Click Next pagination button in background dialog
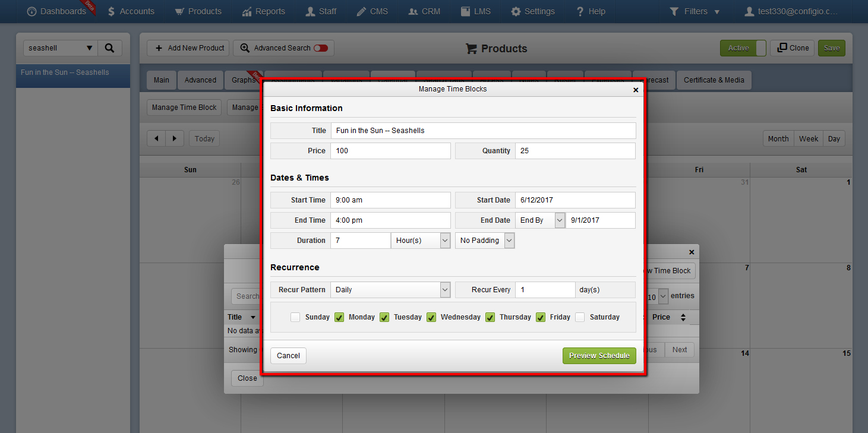Image resolution: width=868 pixels, height=433 pixels. click(x=680, y=350)
